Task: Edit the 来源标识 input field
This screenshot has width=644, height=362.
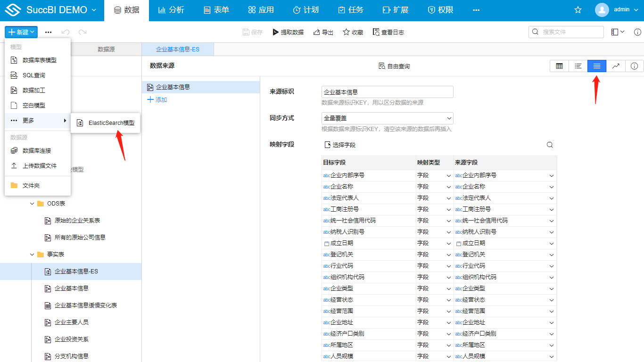Action: tap(388, 92)
